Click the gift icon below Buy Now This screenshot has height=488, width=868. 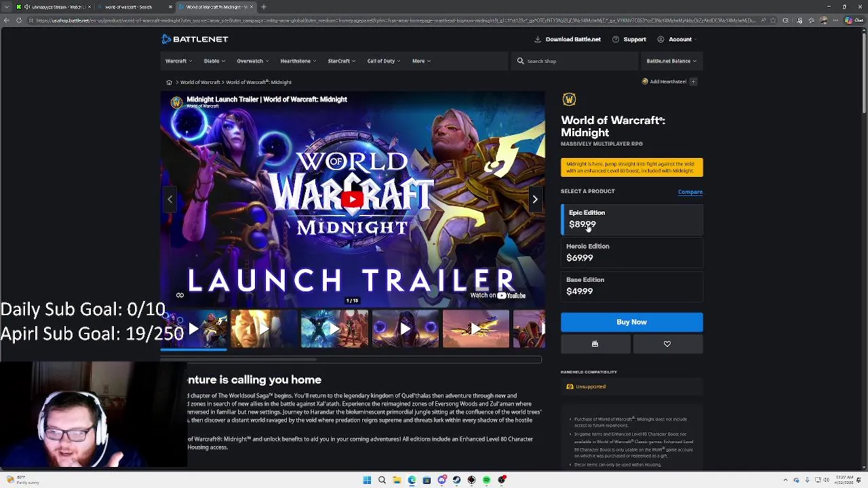pos(595,344)
